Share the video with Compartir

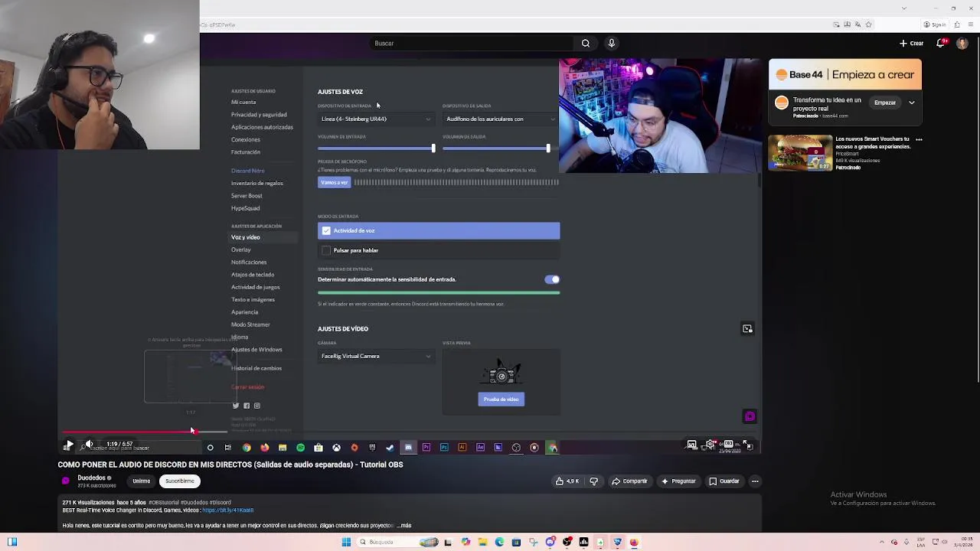click(629, 481)
